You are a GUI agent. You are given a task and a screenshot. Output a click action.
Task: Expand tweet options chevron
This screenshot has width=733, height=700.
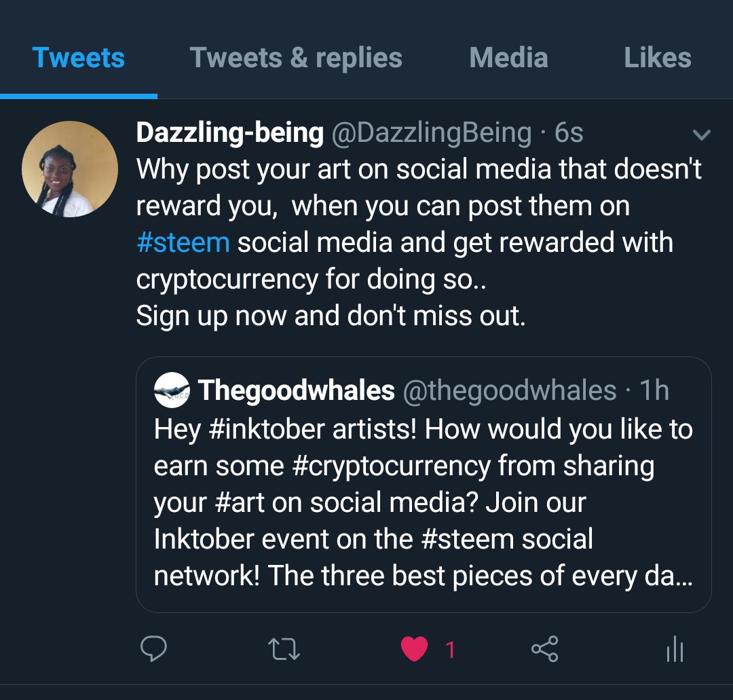click(701, 135)
